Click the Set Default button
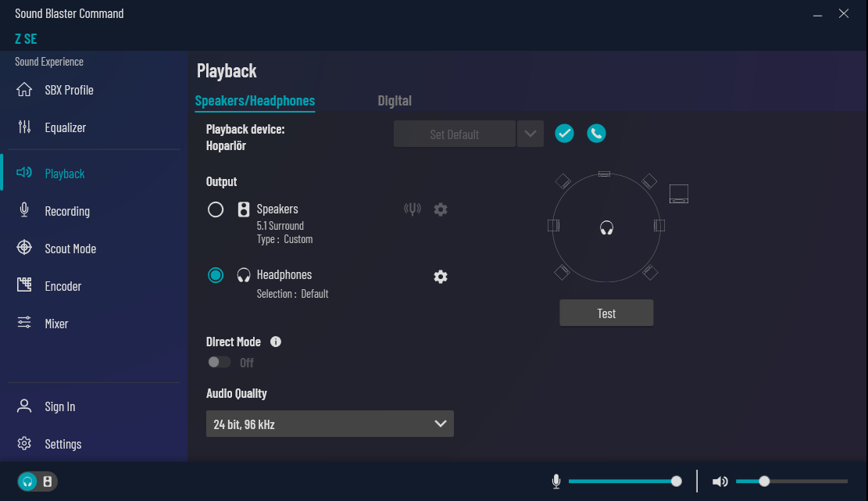 (x=455, y=134)
